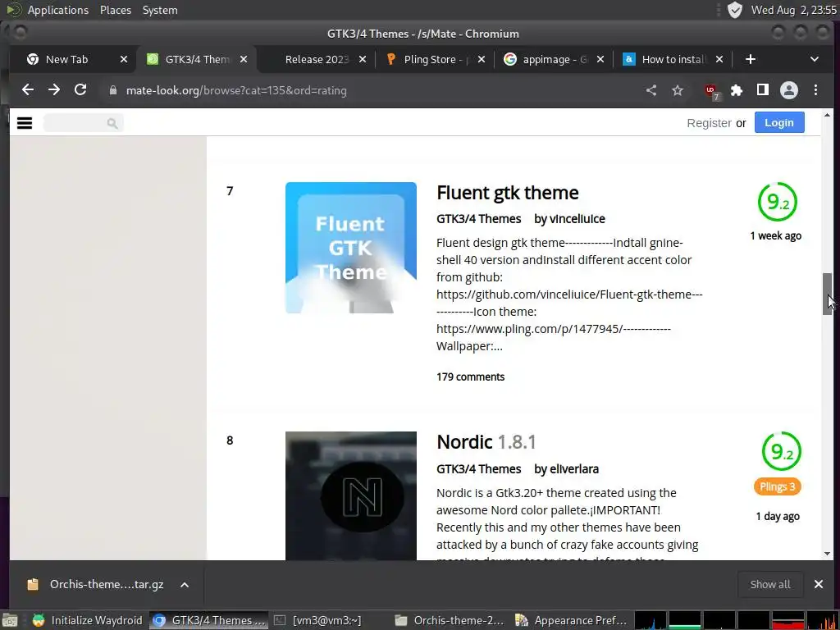Dismiss the downloads bar
This screenshot has width=840, height=630.
click(x=818, y=584)
